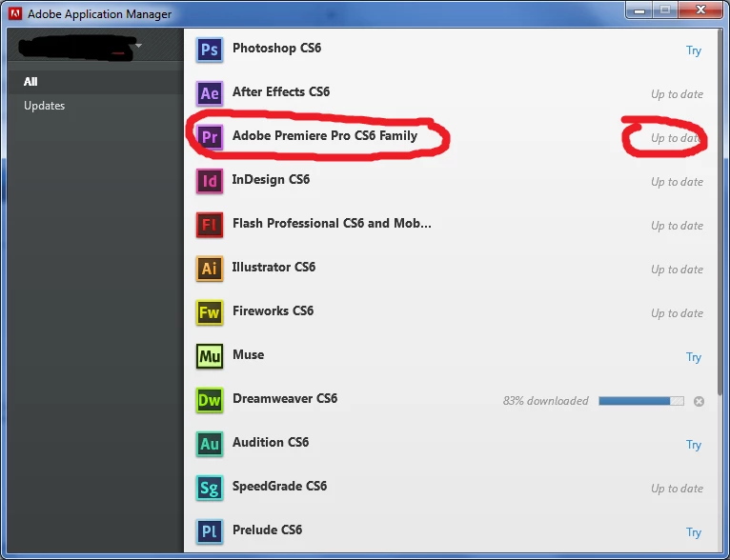Minimize the Adobe Application Manager window
This screenshot has width=730, height=560.
639,10
